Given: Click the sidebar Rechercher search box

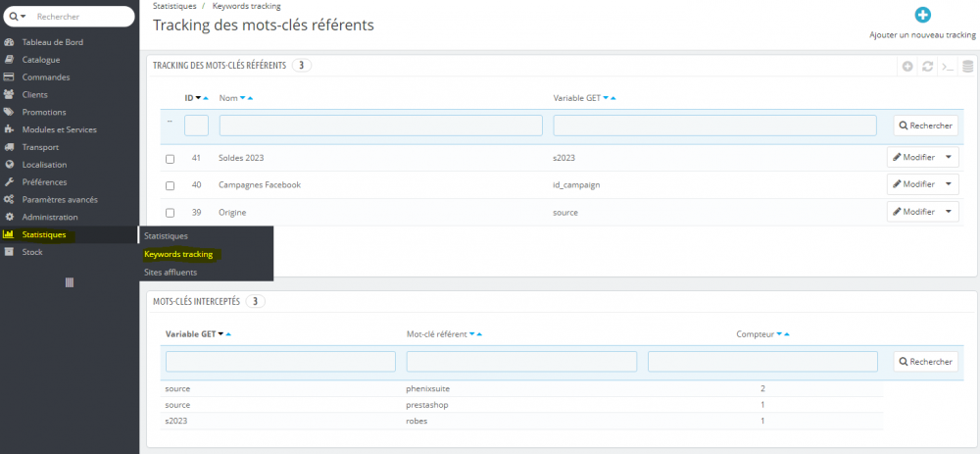Looking at the screenshot, I should click(82, 17).
